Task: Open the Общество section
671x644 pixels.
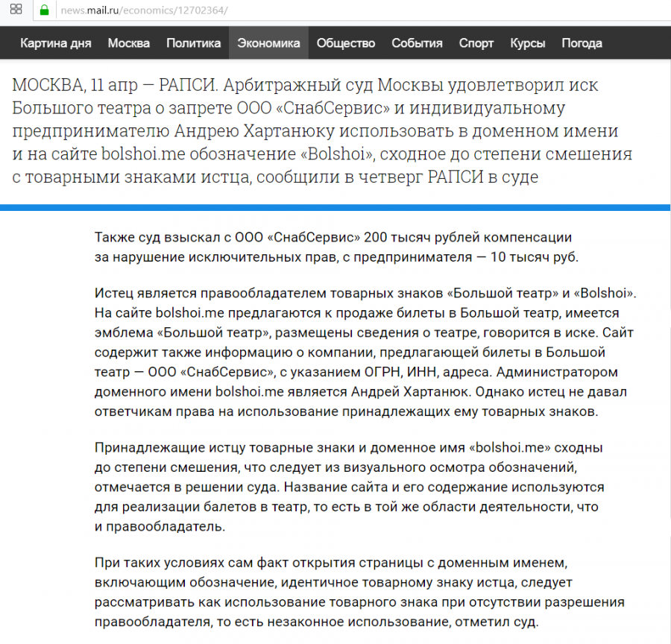Action: tap(346, 43)
